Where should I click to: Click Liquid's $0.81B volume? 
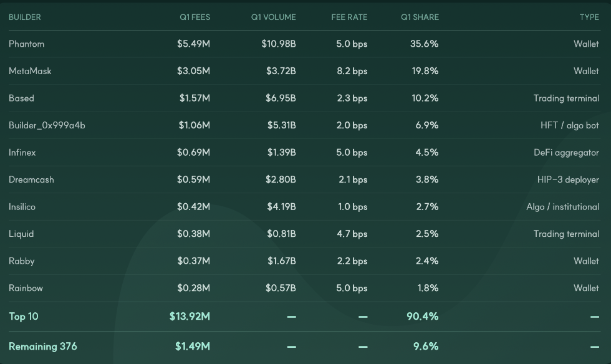click(281, 234)
